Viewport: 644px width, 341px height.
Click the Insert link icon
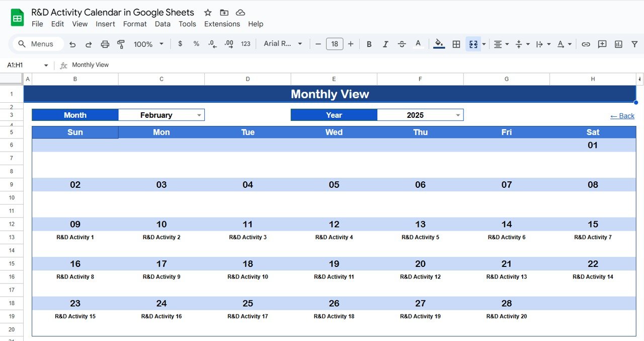(586, 44)
